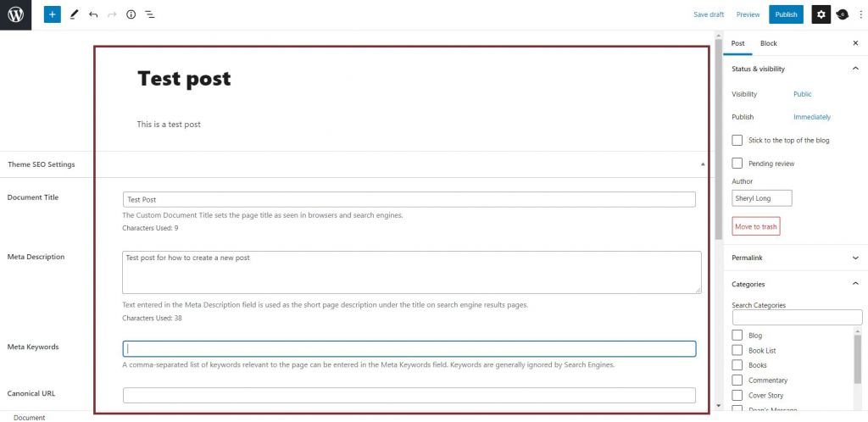Check the Pending review checkbox
This screenshot has height=422, width=868.
[737, 163]
